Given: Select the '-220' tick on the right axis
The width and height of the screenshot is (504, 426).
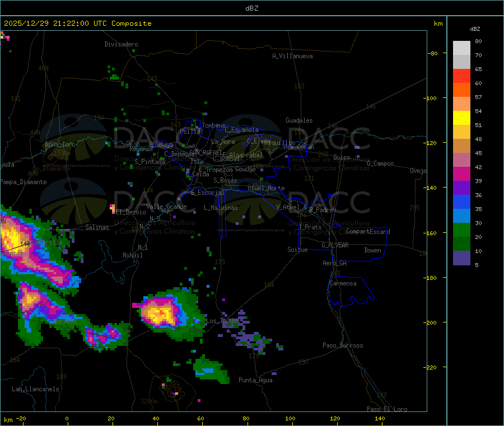Looking at the screenshot, I should coord(431,368).
